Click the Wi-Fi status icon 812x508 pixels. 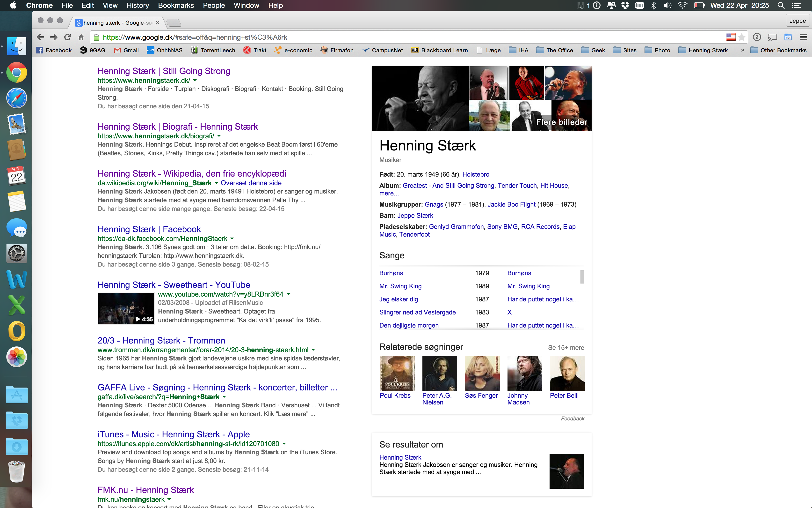coord(682,5)
